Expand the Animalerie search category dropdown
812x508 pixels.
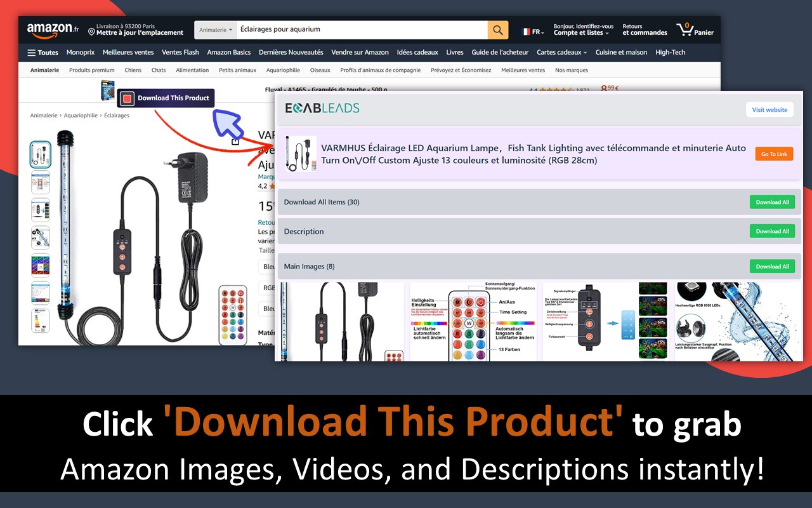pyautogui.click(x=216, y=30)
